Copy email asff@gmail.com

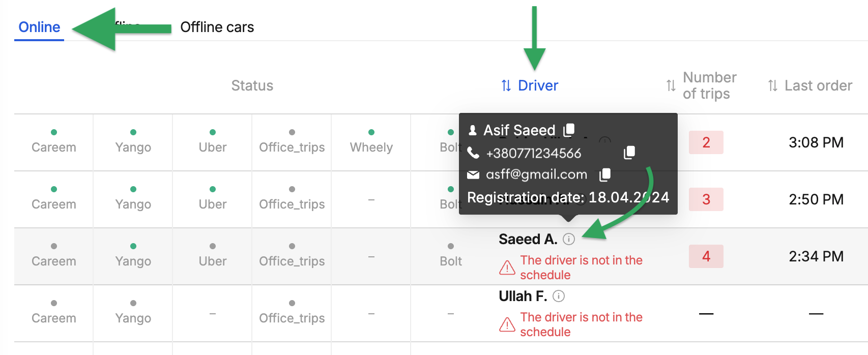coord(604,174)
